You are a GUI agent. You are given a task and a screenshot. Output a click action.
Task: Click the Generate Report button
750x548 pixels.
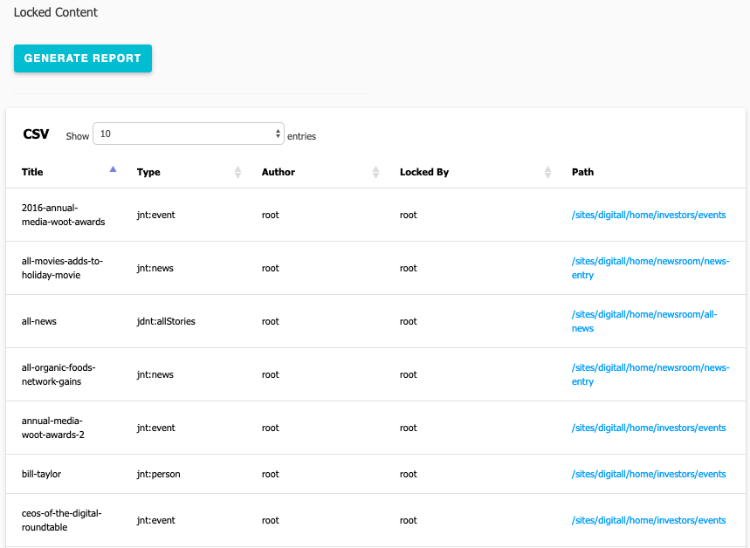point(83,58)
